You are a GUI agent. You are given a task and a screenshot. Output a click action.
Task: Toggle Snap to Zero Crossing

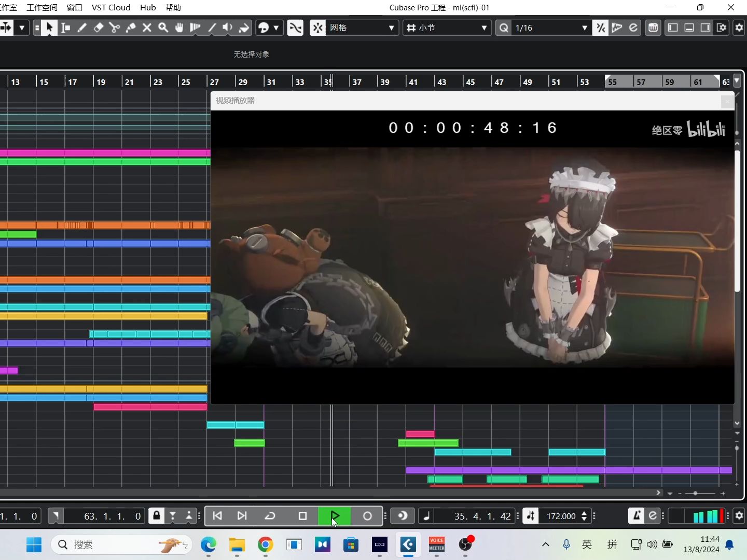point(295,27)
